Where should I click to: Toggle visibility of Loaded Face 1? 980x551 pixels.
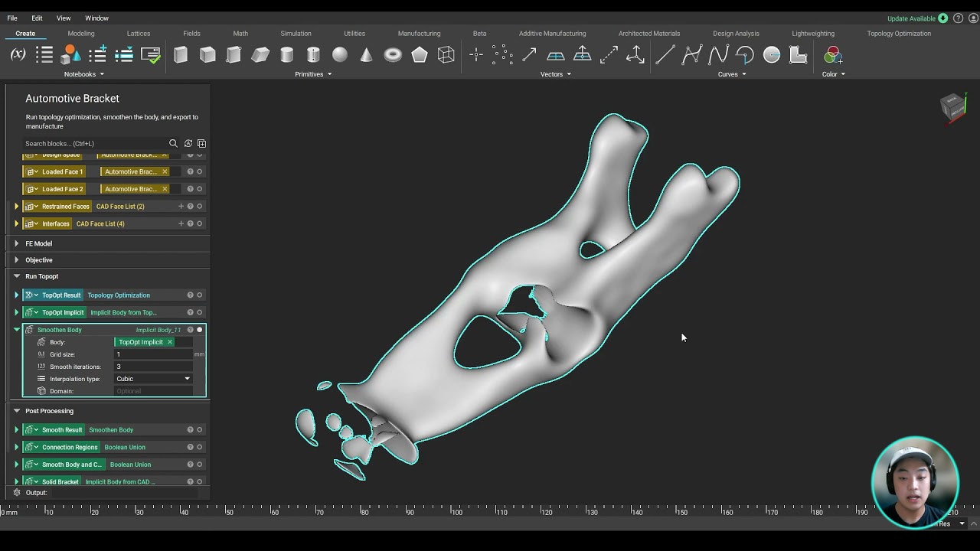tap(200, 172)
